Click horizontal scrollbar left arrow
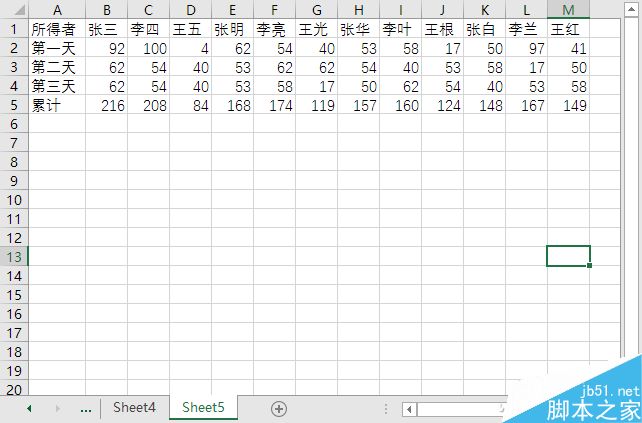642x423 pixels. (409, 409)
